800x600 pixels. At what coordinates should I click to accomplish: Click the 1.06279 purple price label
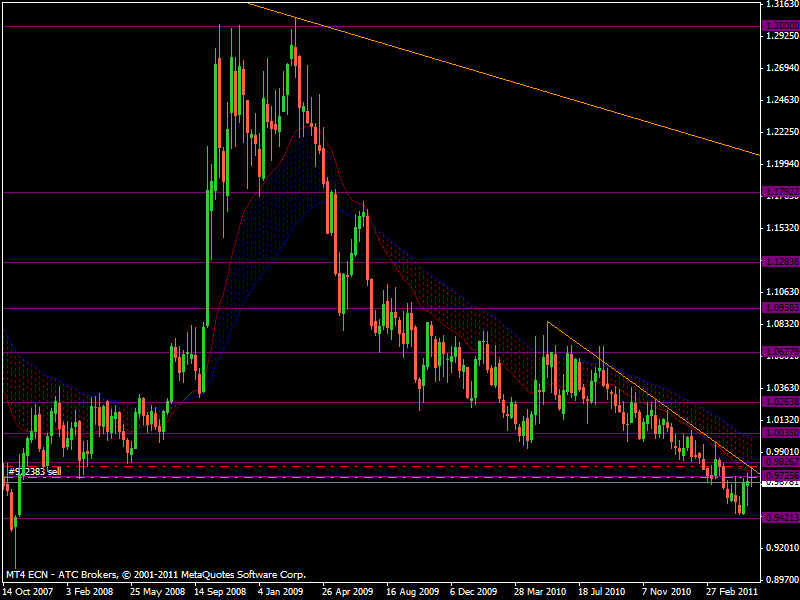pyautogui.click(x=781, y=352)
